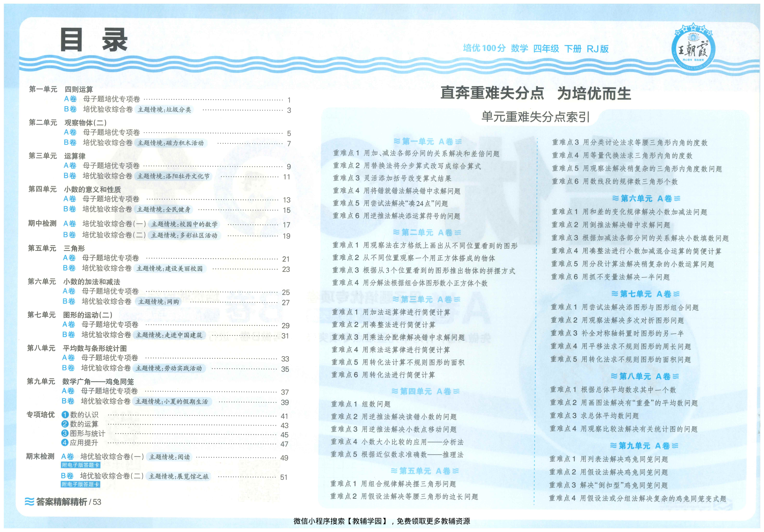This screenshot has height=532, width=764.
Task: Click the index header 第九单元 A卷
Action: (644, 446)
